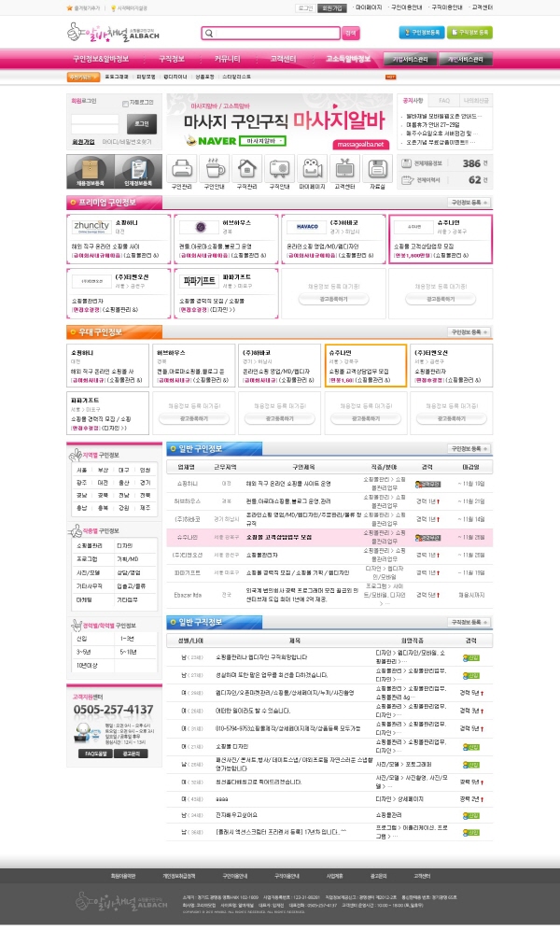560x930 pixels.
Task: Click 인재정보등록 resume icon
Action: tap(133, 169)
